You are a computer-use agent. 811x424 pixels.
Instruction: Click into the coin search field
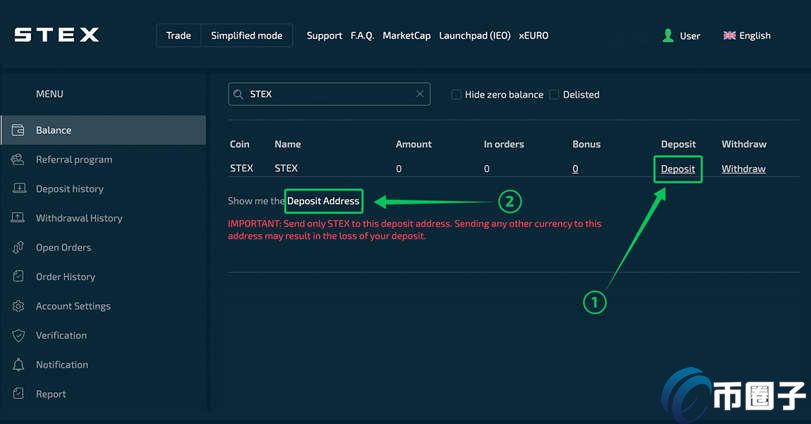pyautogui.click(x=329, y=94)
